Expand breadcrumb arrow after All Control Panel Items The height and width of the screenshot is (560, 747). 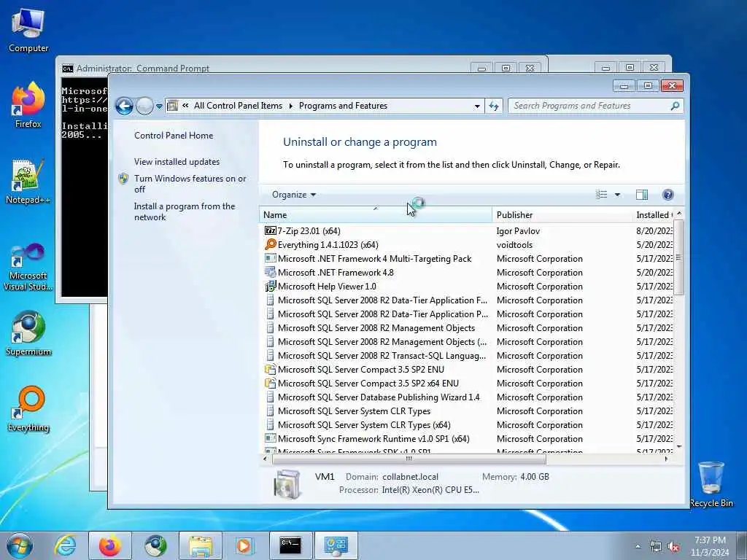point(290,106)
